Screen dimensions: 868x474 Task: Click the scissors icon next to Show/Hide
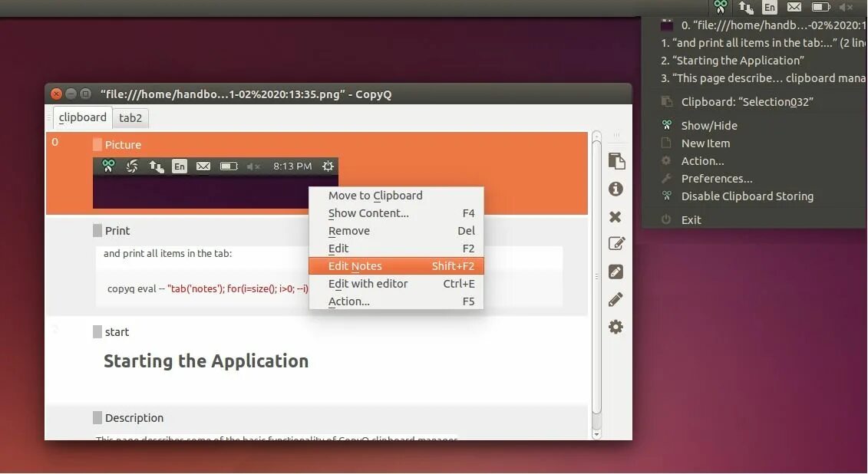point(666,125)
